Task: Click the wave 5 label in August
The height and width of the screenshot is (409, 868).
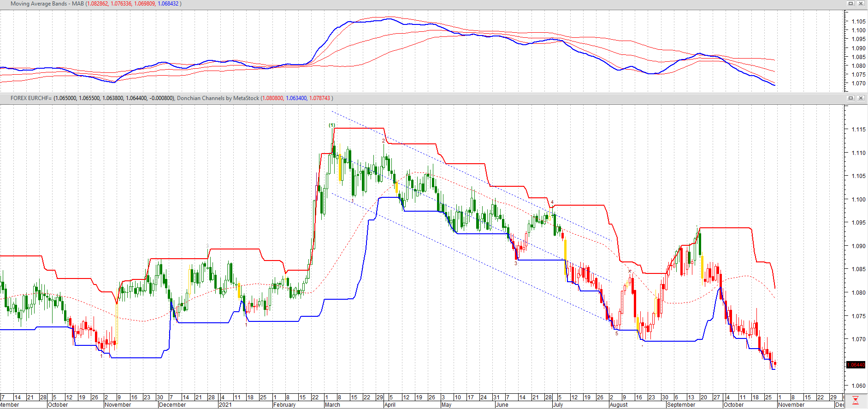Action: click(x=617, y=333)
